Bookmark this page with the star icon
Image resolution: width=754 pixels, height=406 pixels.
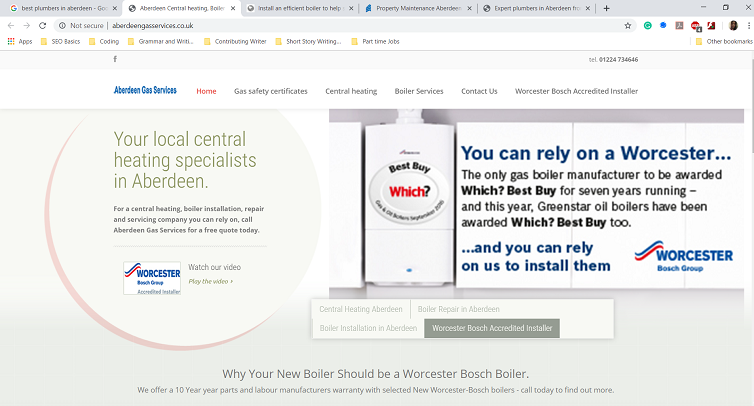click(628, 25)
